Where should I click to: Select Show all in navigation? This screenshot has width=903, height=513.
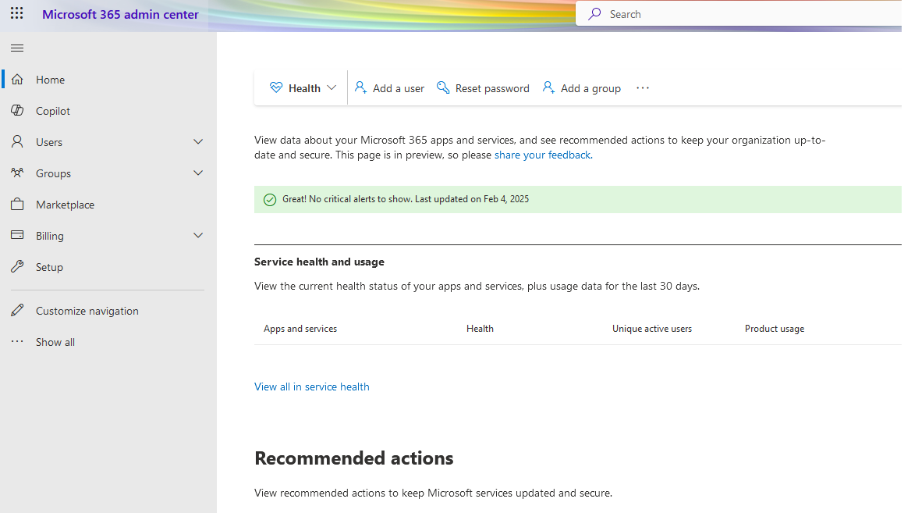click(55, 342)
